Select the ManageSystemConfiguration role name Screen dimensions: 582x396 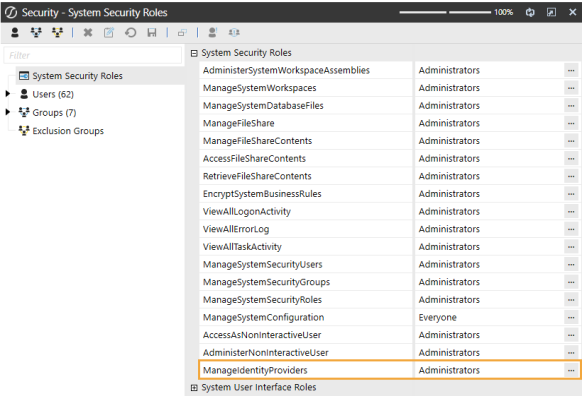pyautogui.click(x=263, y=318)
